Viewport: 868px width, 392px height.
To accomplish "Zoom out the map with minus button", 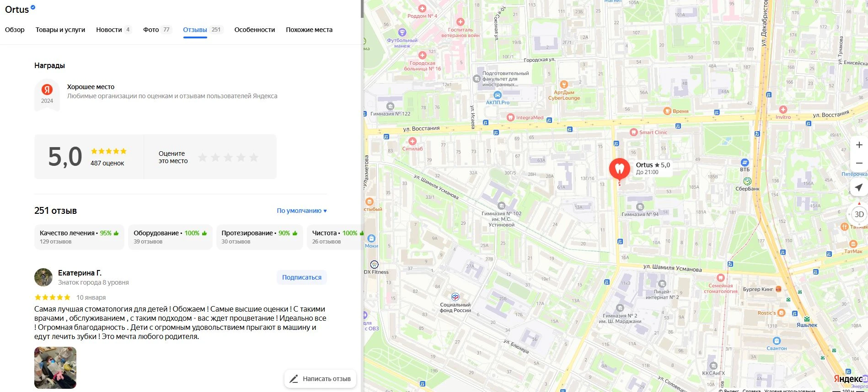I will point(859,163).
